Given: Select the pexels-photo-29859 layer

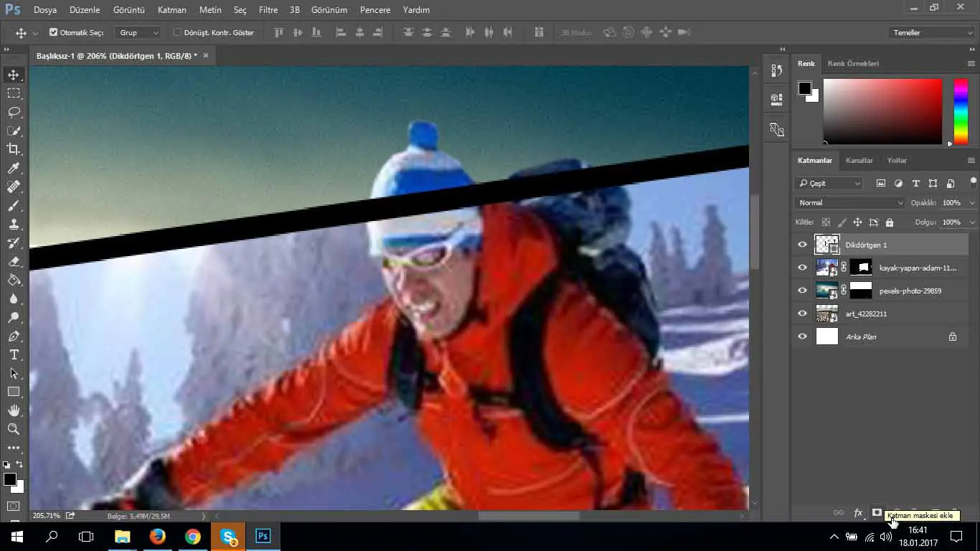Looking at the screenshot, I should point(910,291).
